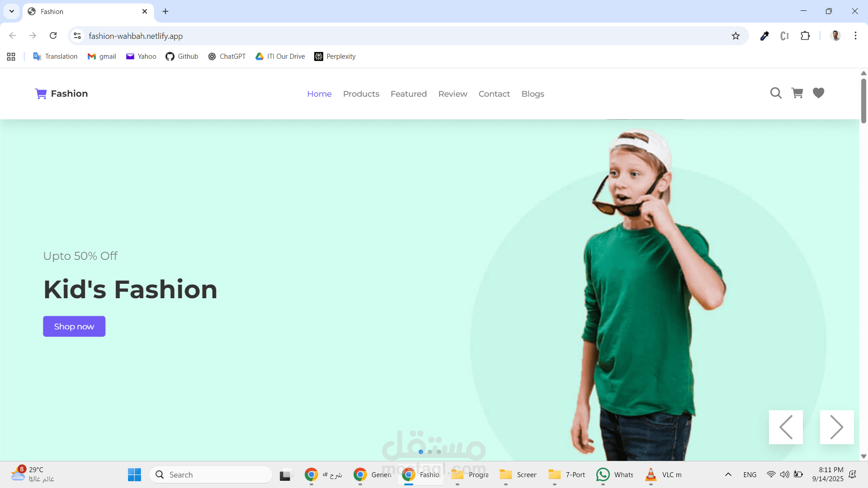Open the battery icon in tray
The height and width of the screenshot is (488, 868).
(798, 474)
